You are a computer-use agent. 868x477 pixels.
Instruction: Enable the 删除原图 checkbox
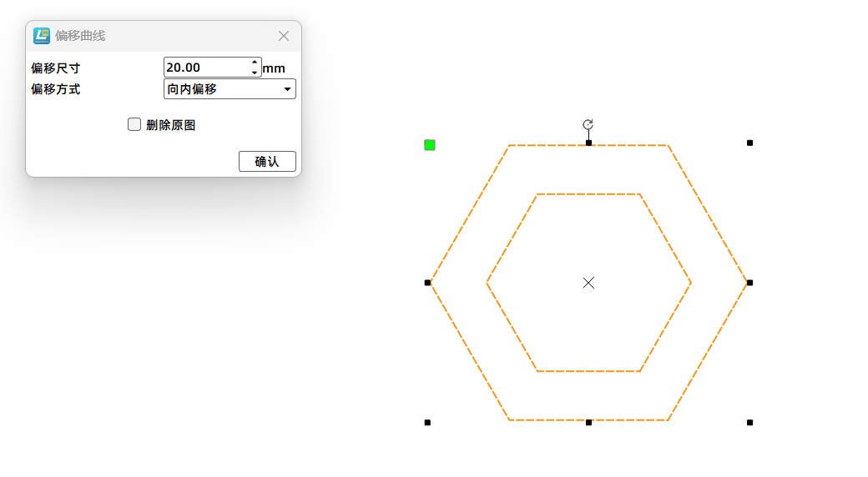pyautogui.click(x=134, y=124)
